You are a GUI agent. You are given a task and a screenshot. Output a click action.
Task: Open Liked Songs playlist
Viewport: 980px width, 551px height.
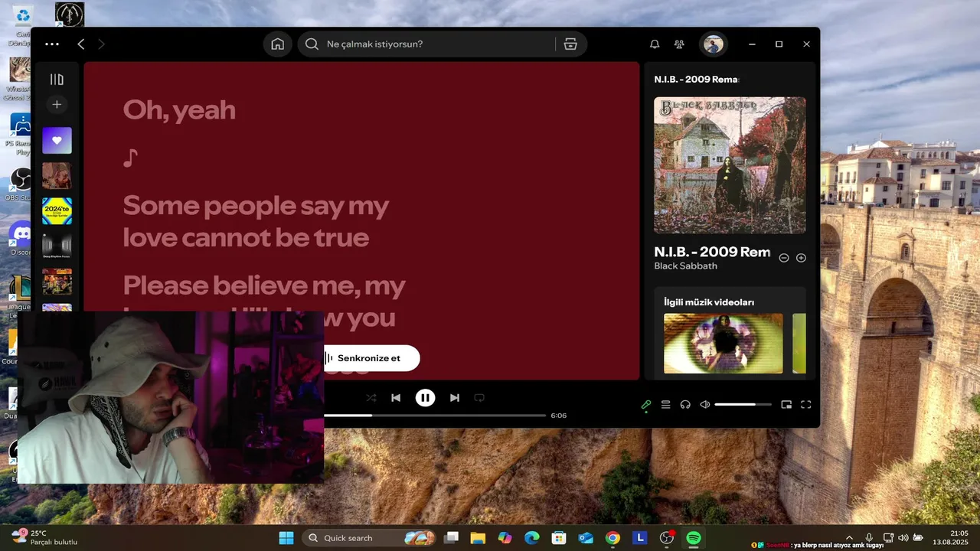57,141
